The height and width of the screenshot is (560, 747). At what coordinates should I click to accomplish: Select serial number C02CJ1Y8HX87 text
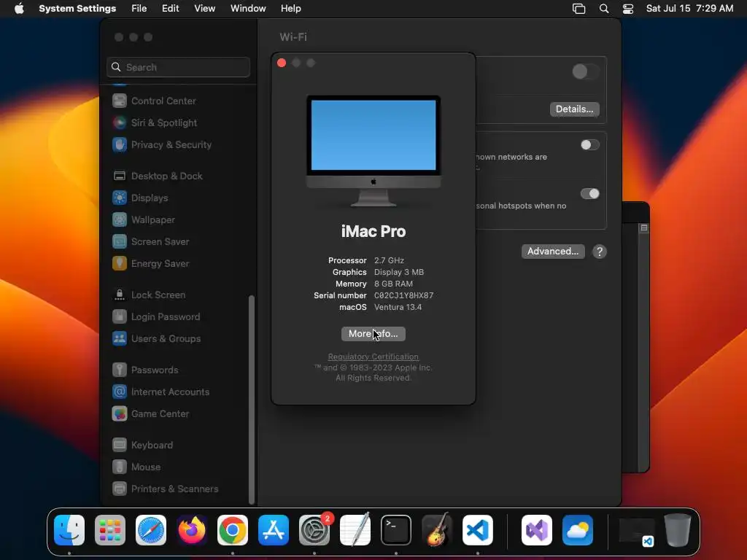point(403,295)
